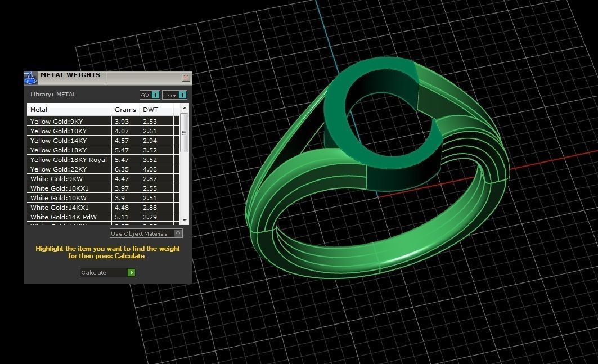The height and width of the screenshot is (364, 598).
Task: Select the White Gold:10KW row
Action: [x=103, y=197]
